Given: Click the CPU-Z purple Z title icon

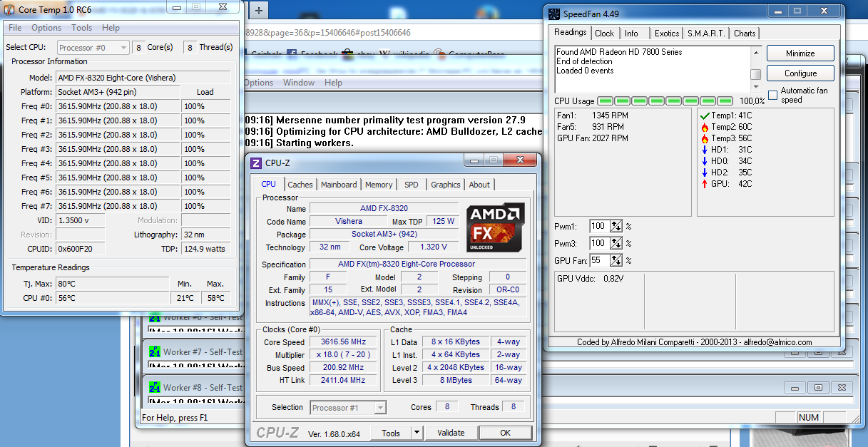Looking at the screenshot, I should pos(256,163).
